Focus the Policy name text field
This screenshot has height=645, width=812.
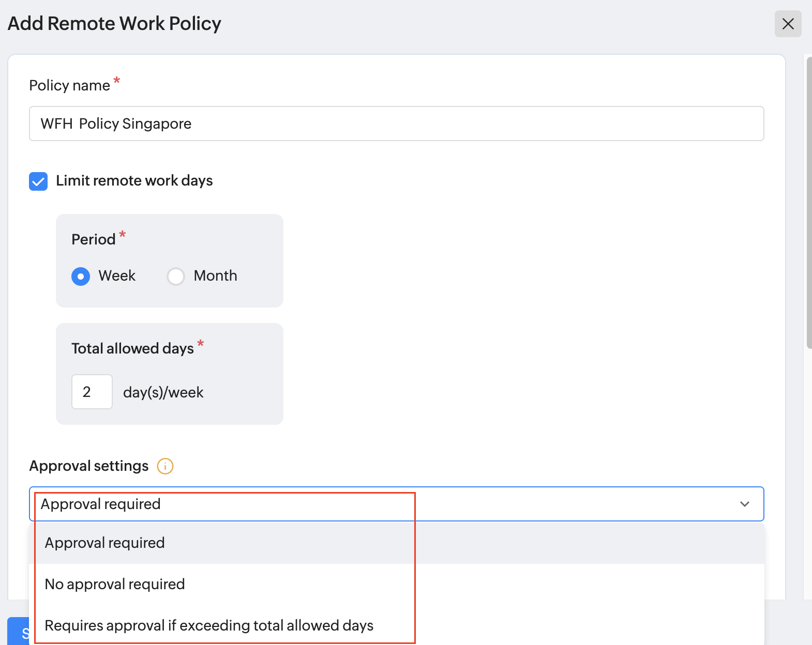(396, 124)
